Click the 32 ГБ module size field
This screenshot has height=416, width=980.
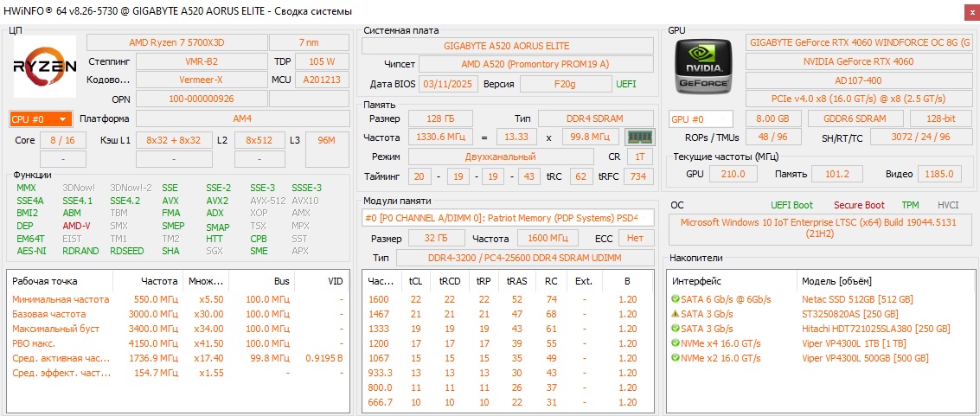pos(436,238)
